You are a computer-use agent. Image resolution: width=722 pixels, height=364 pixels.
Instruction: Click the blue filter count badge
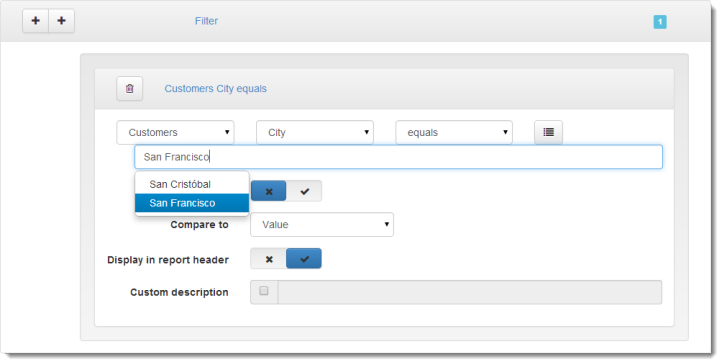tap(660, 22)
